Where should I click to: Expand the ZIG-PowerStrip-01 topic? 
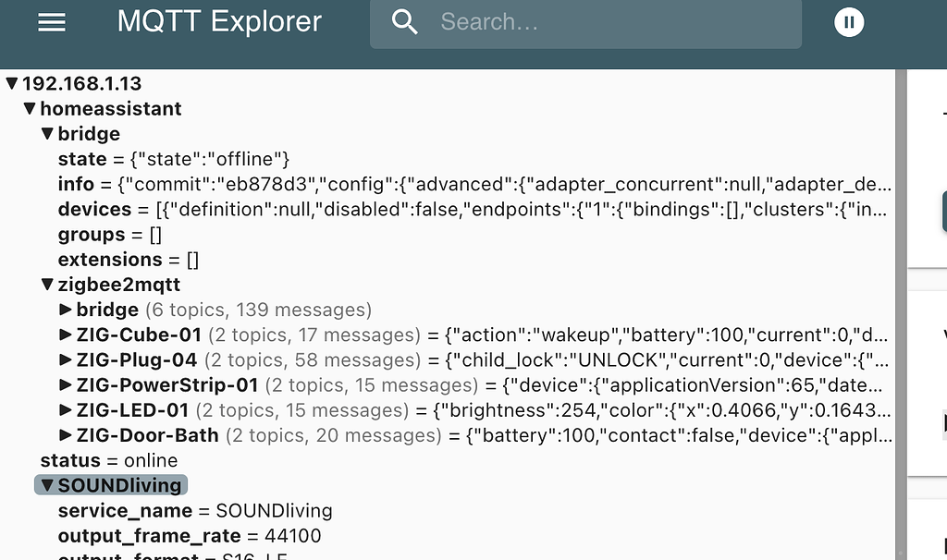[64, 384]
